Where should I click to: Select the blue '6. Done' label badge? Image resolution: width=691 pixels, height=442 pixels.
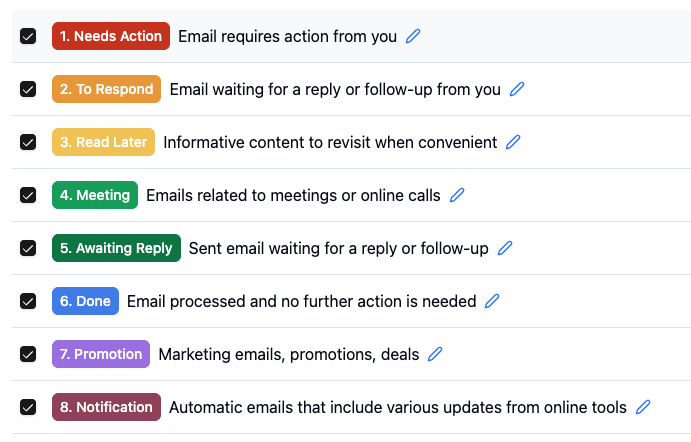85,301
